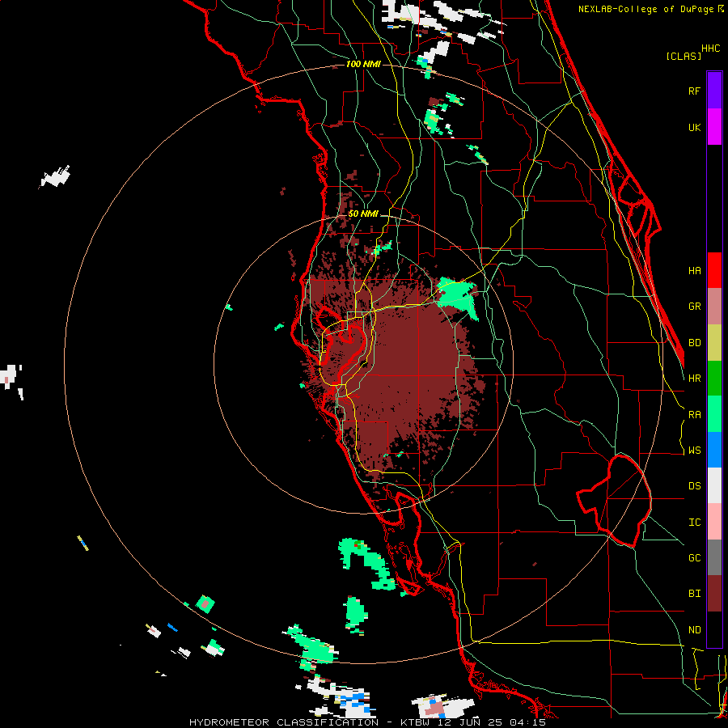The height and width of the screenshot is (728, 728).
Task: Click the "12 JUN 25" date text
Action: [x=472, y=722]
